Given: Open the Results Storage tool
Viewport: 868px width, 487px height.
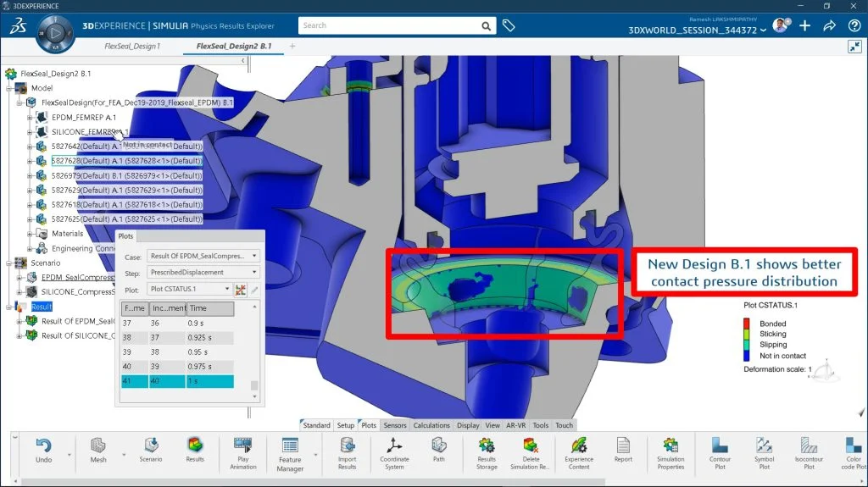Looking at the screenshot, I should click(487, 445).
